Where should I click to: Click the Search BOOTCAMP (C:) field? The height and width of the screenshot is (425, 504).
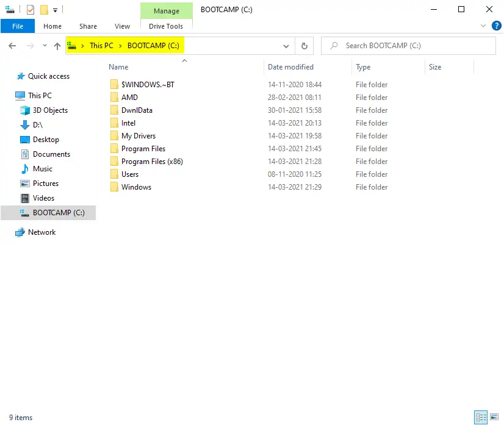[x=408, y=46]
